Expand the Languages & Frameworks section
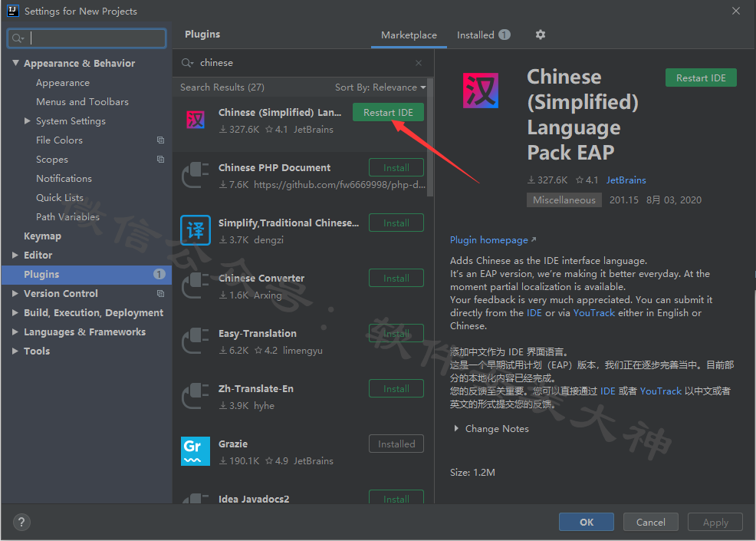Image resolution: width=756 pixels, height=541 pixels. point(15,332)
